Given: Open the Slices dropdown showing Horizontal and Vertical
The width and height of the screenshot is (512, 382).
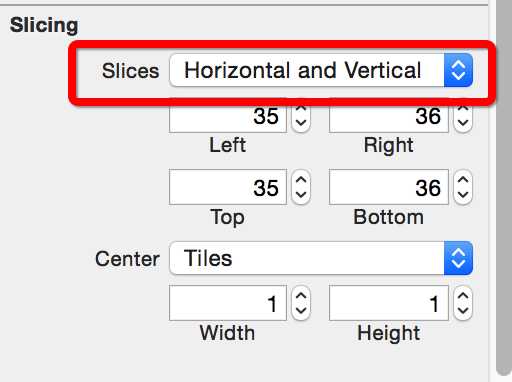Looking at the screenshot, I should [x=321, y=70].
